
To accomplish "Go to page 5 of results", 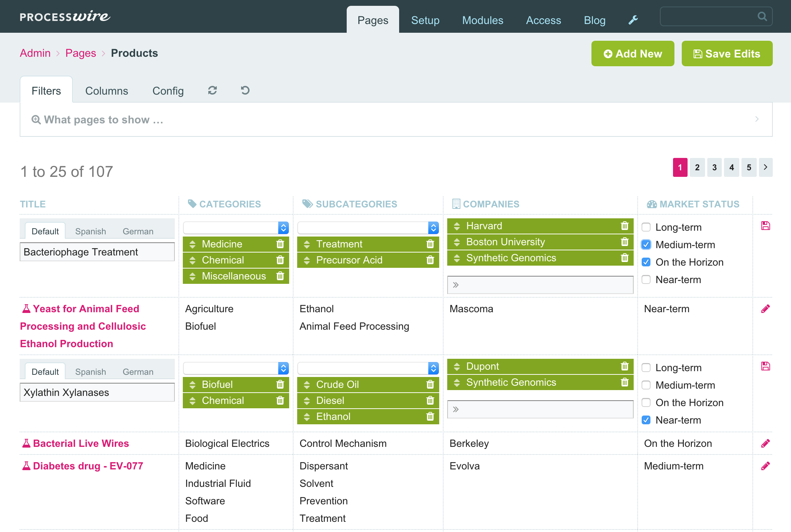I will (749, 167).
